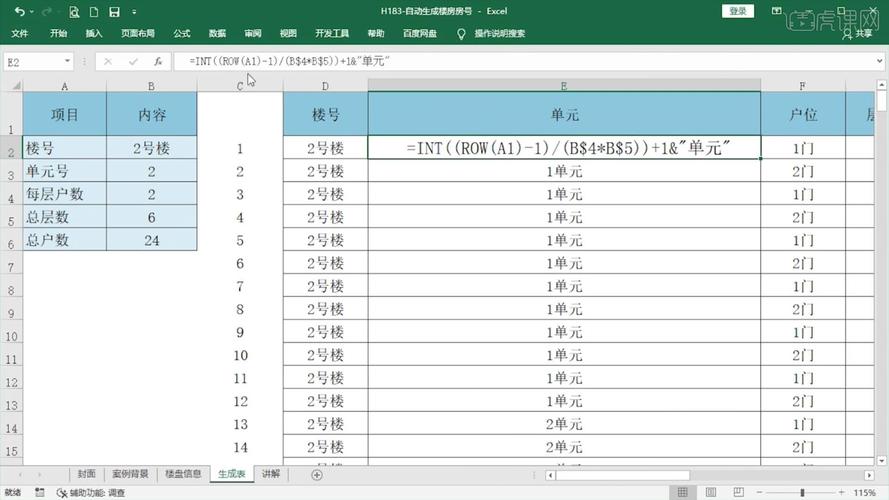
Task: Add a new sheet with the plus icon
Action: click(x=317, y=475)
